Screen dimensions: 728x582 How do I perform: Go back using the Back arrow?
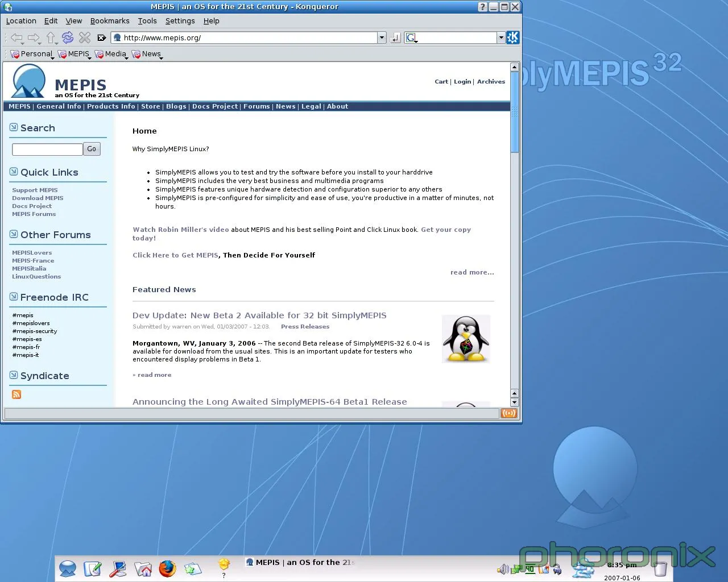[16, 38]
